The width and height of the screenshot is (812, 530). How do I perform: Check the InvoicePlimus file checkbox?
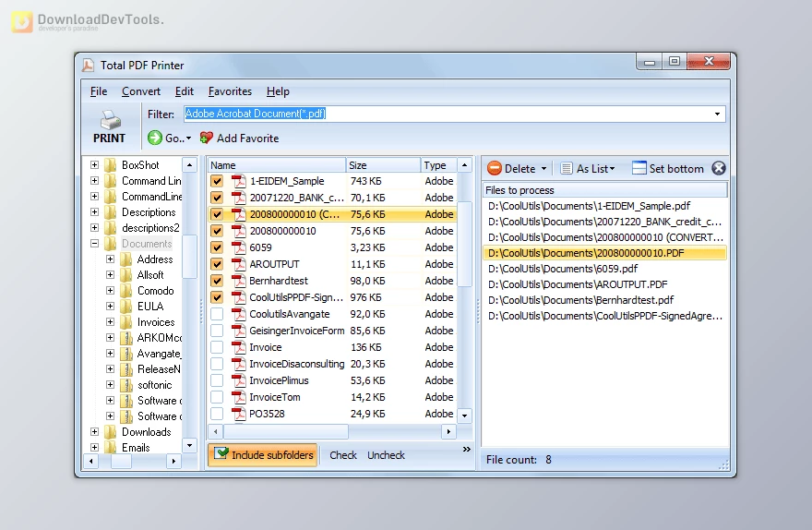(217, 380)
